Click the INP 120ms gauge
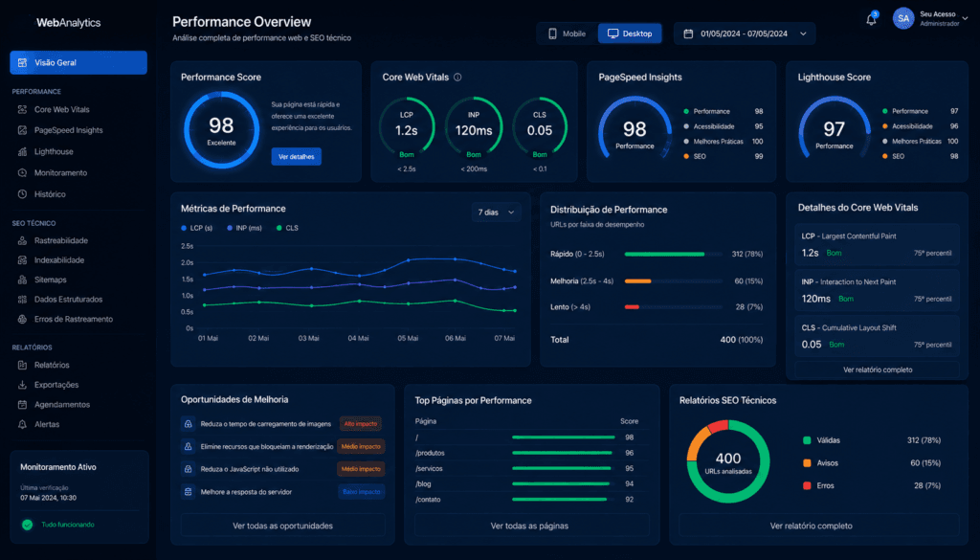 (x=474, y=127)
